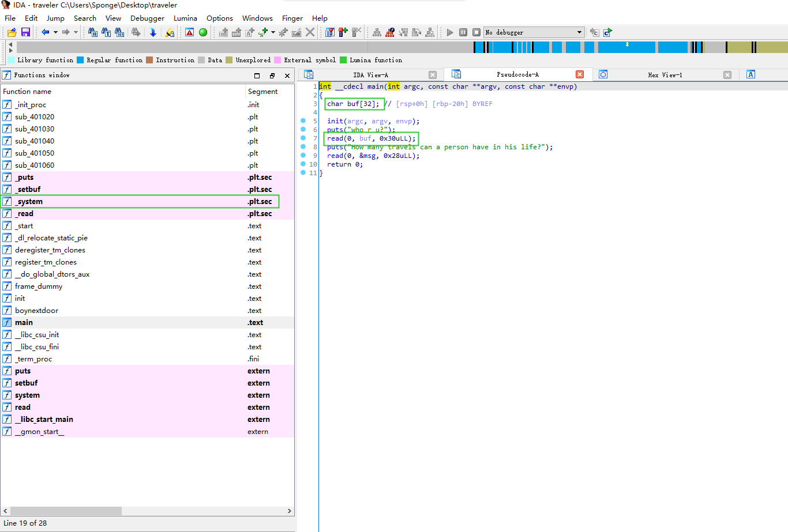Terminate process with the stop icon

476,32
